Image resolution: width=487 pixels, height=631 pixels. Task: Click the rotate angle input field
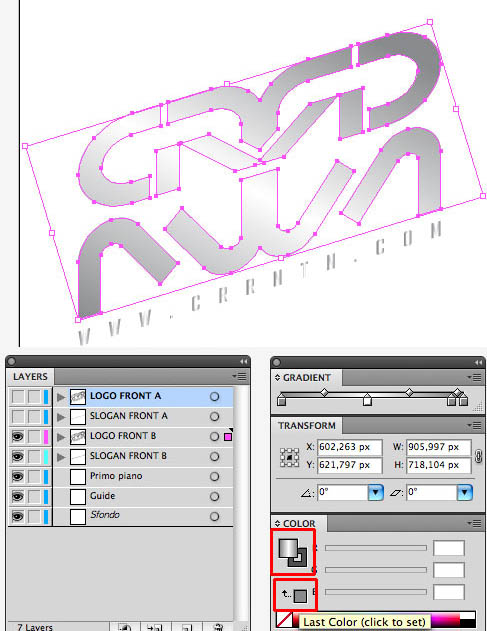click(343, 492)
